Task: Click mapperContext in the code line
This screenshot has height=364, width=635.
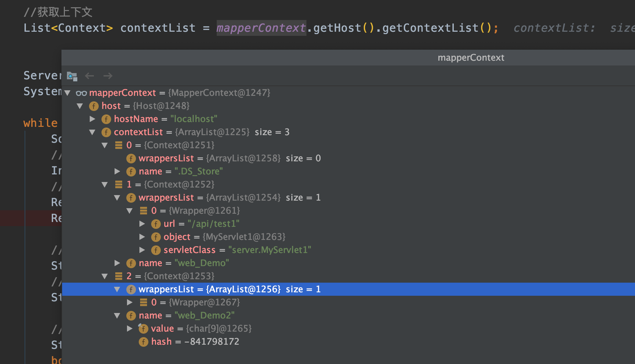Action: 261,28
